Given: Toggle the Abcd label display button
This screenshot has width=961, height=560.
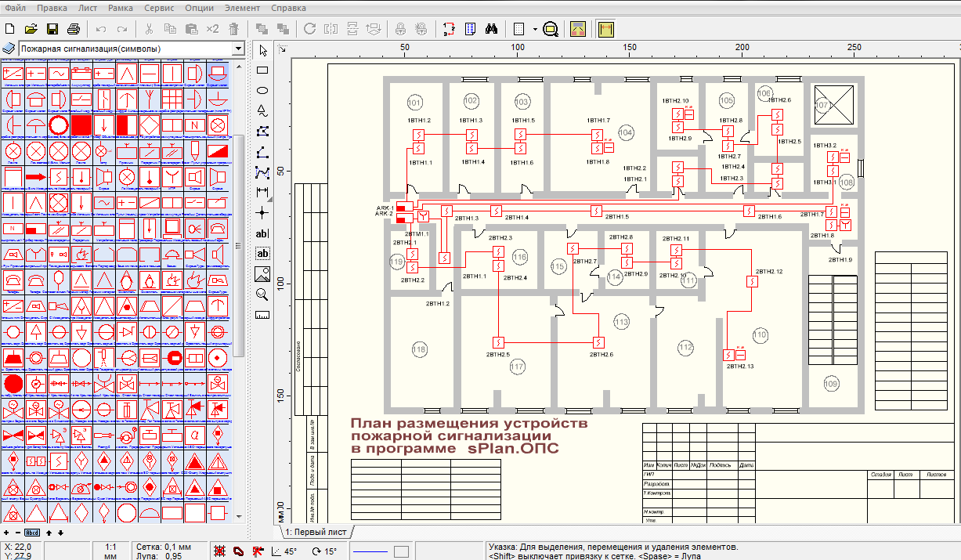Looking at the screenshot, I should (33, 533).
